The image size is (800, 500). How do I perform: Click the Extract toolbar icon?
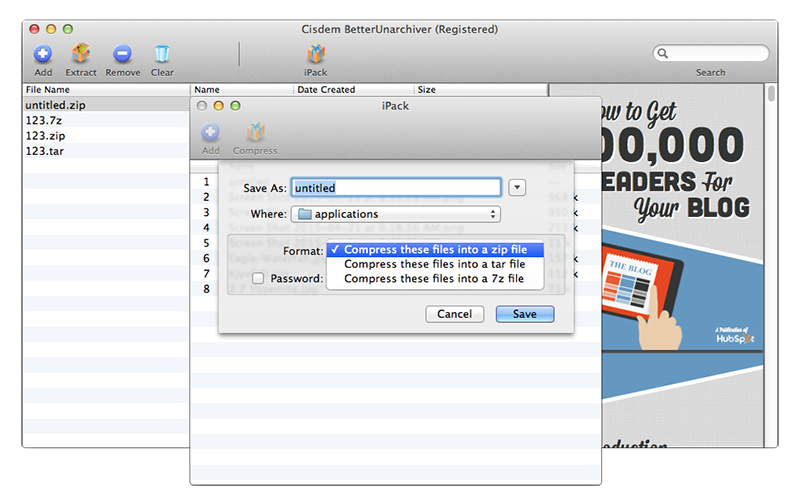(x=81, y=53)
